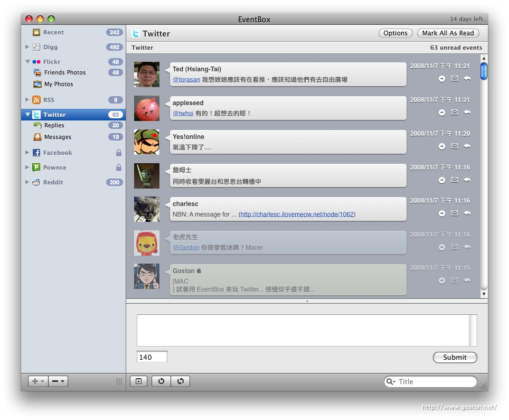Click circled arrow icon on 詹姆士 tweet
Screen dimensions: 509x420
click(x=442, y=180)
